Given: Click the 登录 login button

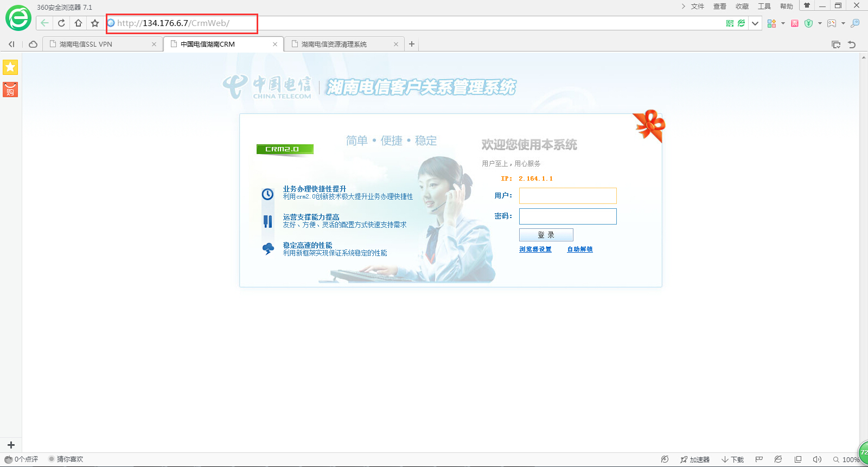Looking at the screenshot, I should [546, 235].
